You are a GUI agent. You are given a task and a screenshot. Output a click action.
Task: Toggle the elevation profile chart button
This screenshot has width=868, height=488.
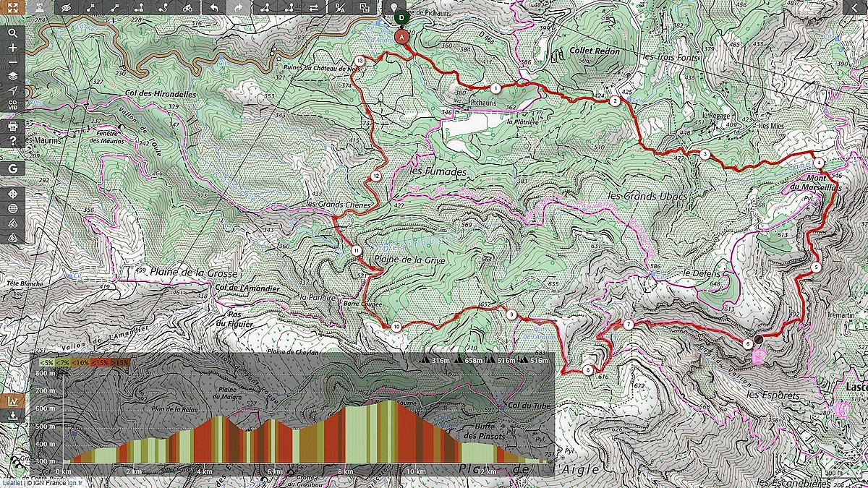click(13, 401)
